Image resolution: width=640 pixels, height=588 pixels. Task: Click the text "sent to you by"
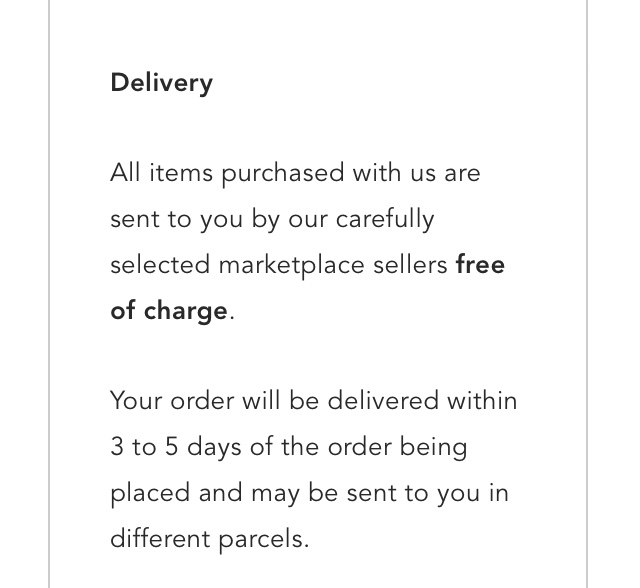[x=194, y=218]
